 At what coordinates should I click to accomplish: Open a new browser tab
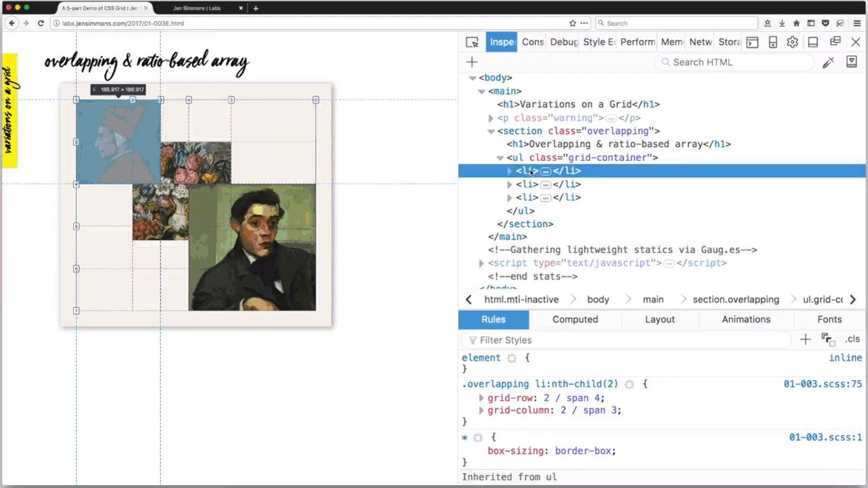[x=256, y=8]
